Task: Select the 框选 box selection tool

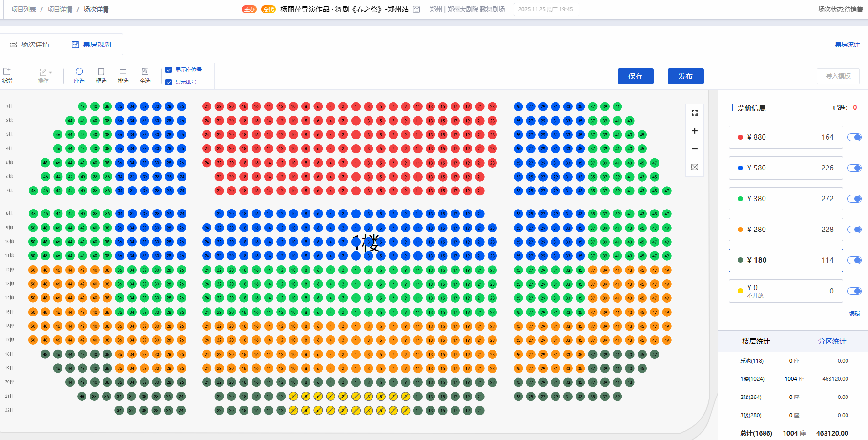Action: tap(101, 75)
